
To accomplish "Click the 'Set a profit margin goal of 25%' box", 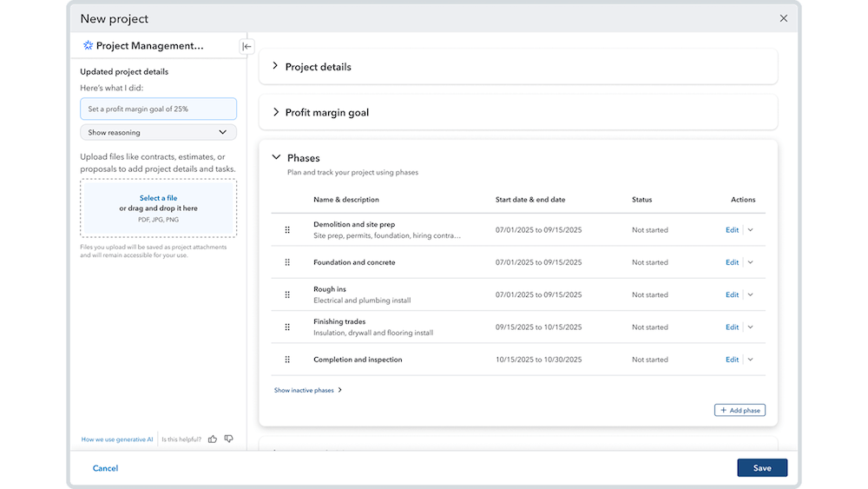I will (x=158, y=109).
